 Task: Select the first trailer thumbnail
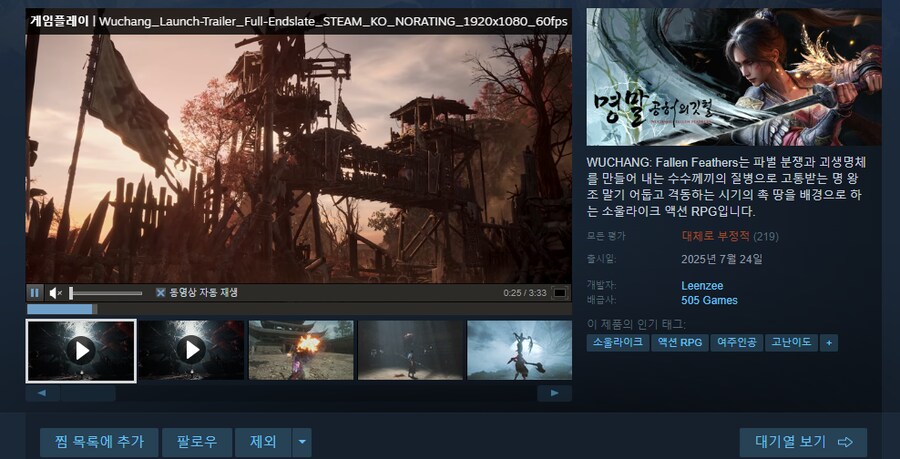point(81,351)
